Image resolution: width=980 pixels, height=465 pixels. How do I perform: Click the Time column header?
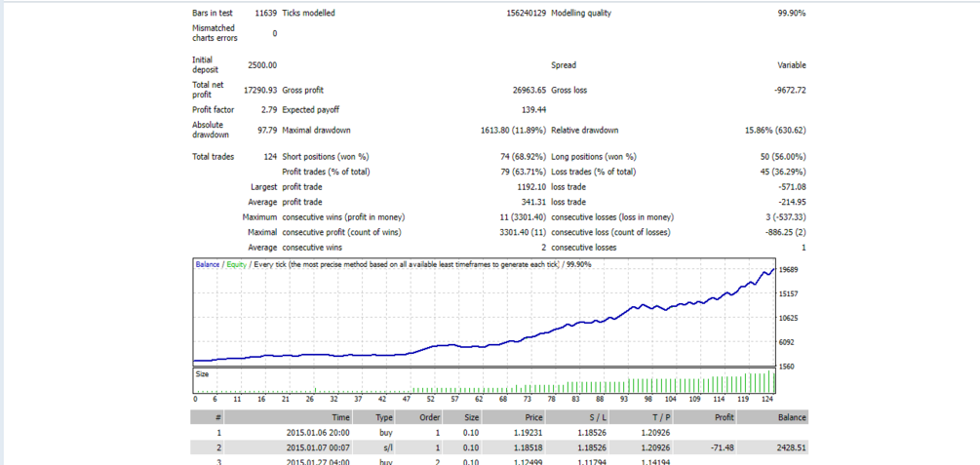pyautogui.click(x=289, y=417)
